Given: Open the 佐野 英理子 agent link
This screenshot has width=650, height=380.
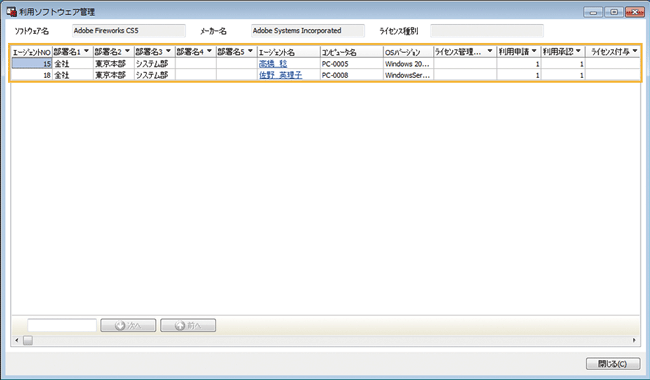Looking at the screenshot, I should [x=280, y=75].
